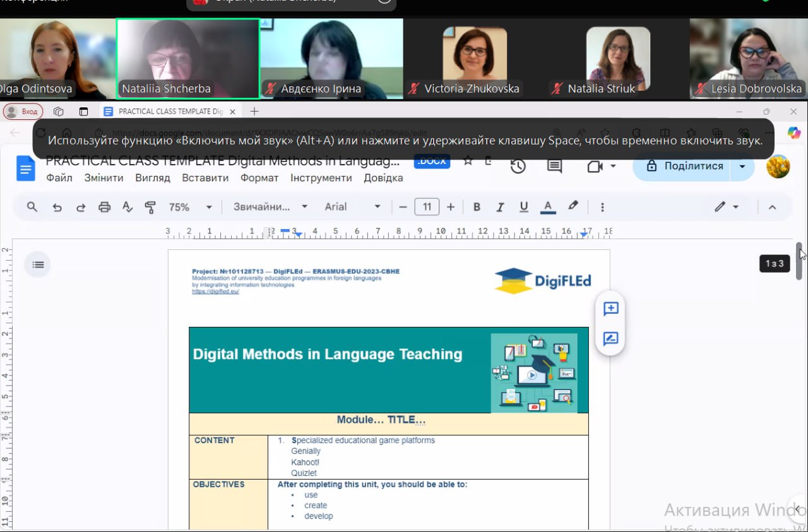Open the Формат menu
Image resolution: width=808 pixels, height=532 pixels.
pyautogui.click(x=259, y=178)
